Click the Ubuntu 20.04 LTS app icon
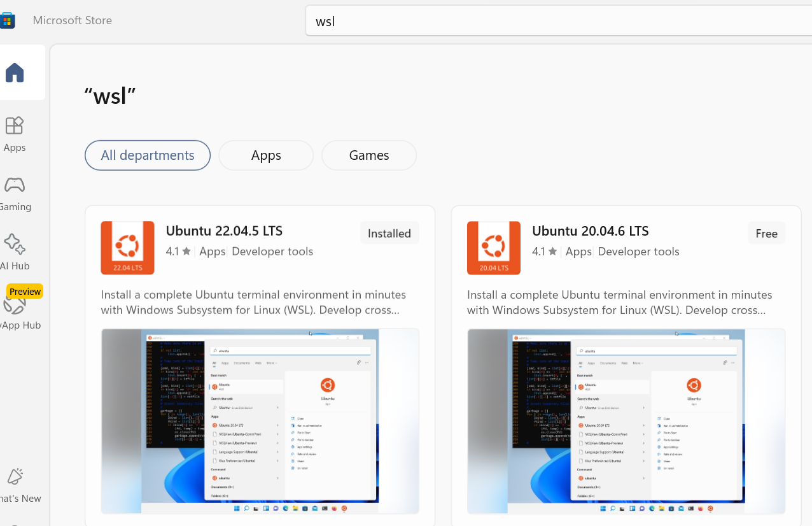Viewport: 812px width, 526px height. [x=494, y=248]
